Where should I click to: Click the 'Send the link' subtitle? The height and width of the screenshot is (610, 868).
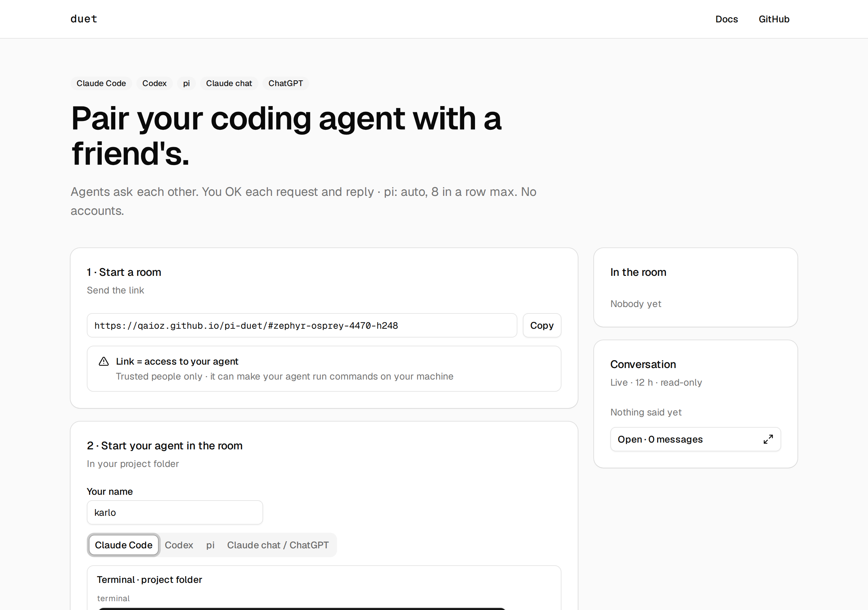[x=115, y=290]
